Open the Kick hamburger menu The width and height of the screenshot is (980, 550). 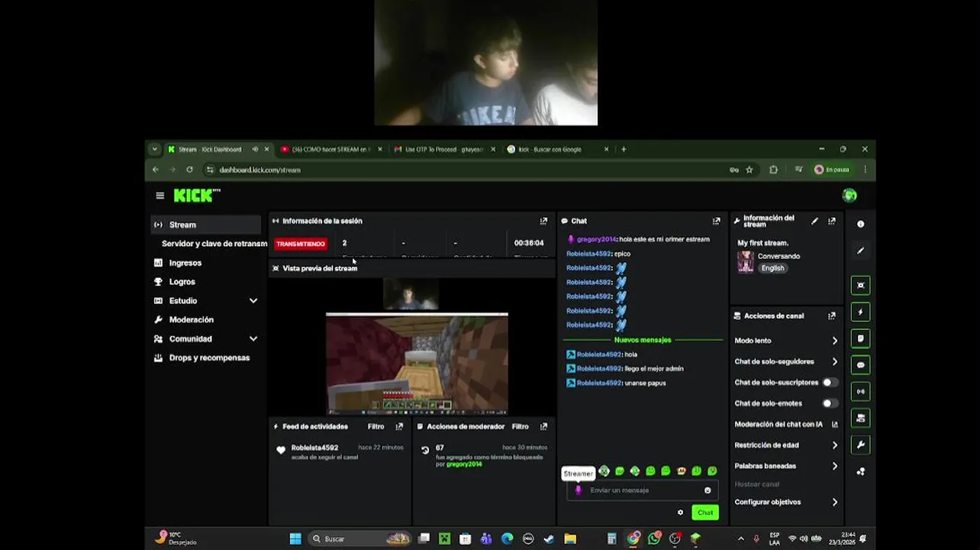(160, 196)
